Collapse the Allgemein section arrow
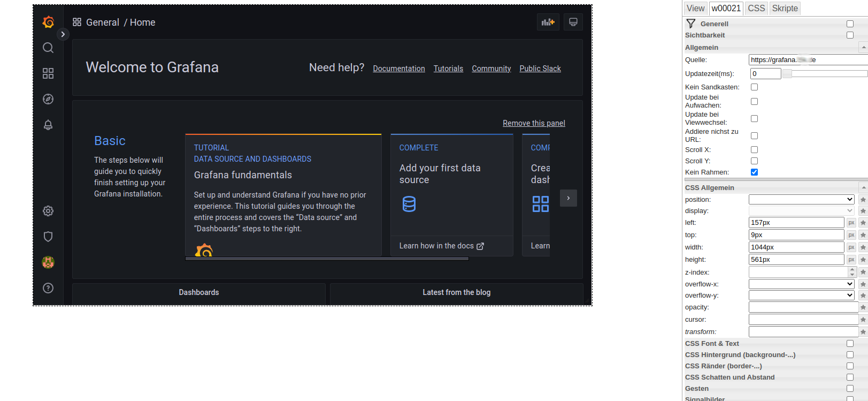This screenshot has width=868, height=401. [x=863, y=48]
